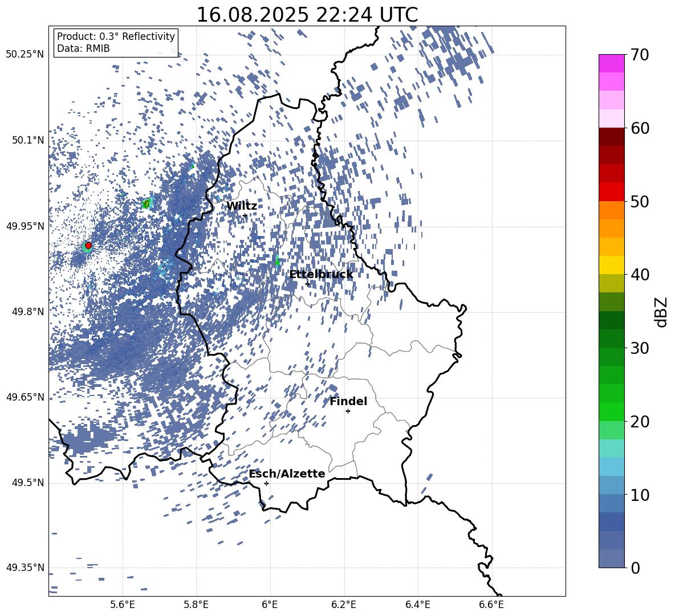
Task: Click the colorbar tick label 0
Action: pos(635,568)
